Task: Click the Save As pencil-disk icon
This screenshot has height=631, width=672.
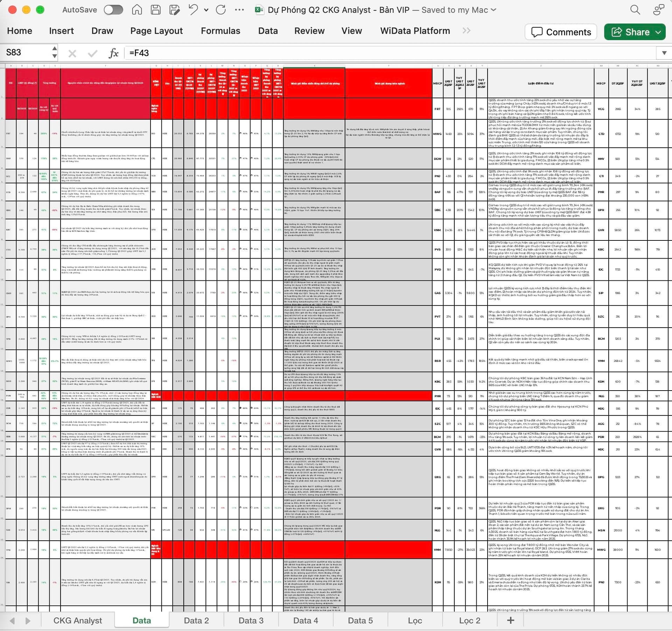Action: (x=174, y=10)
